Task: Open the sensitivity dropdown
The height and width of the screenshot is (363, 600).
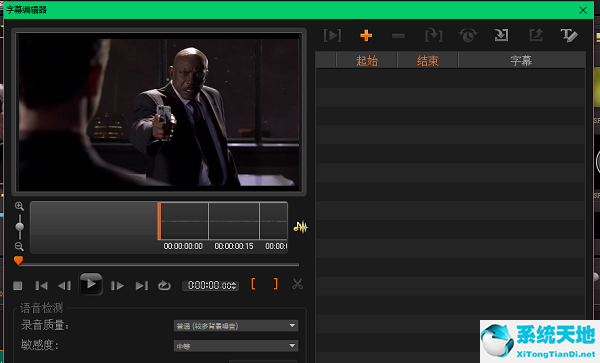Action: click(236, 346)
